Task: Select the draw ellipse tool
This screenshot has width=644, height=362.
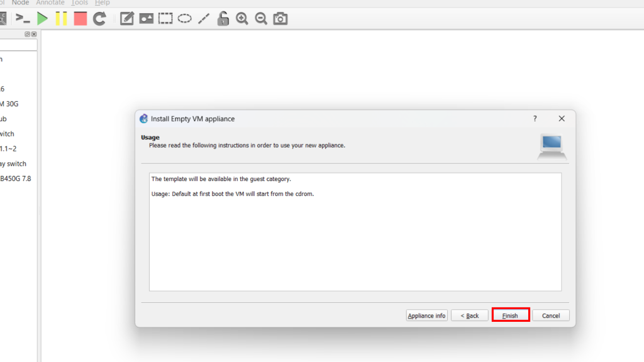Action: click(x=184, y=18)
